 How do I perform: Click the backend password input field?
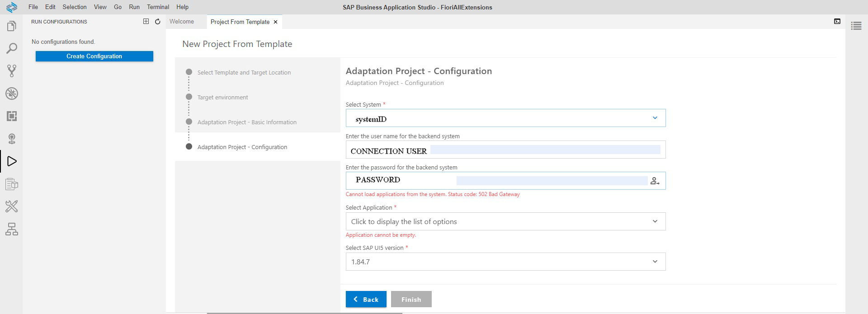[x=505, y=181]
